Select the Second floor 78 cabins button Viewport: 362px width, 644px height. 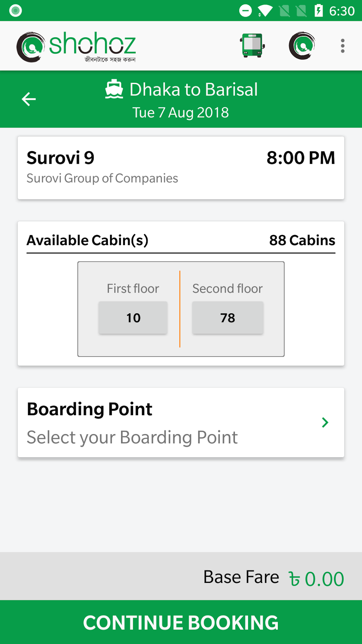click(x=227, y=318)
